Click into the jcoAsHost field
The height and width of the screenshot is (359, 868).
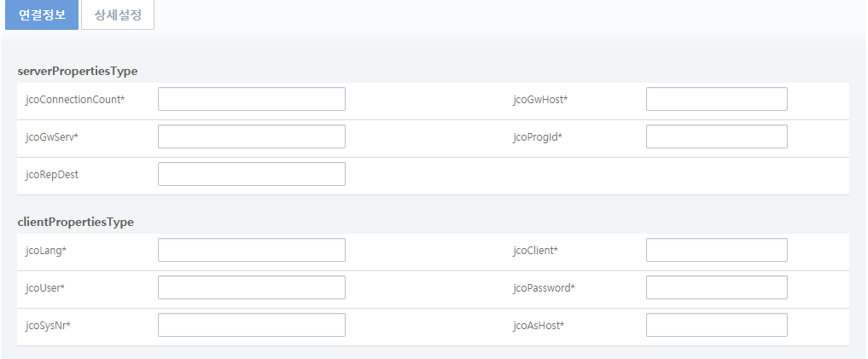tap(716, 325)
